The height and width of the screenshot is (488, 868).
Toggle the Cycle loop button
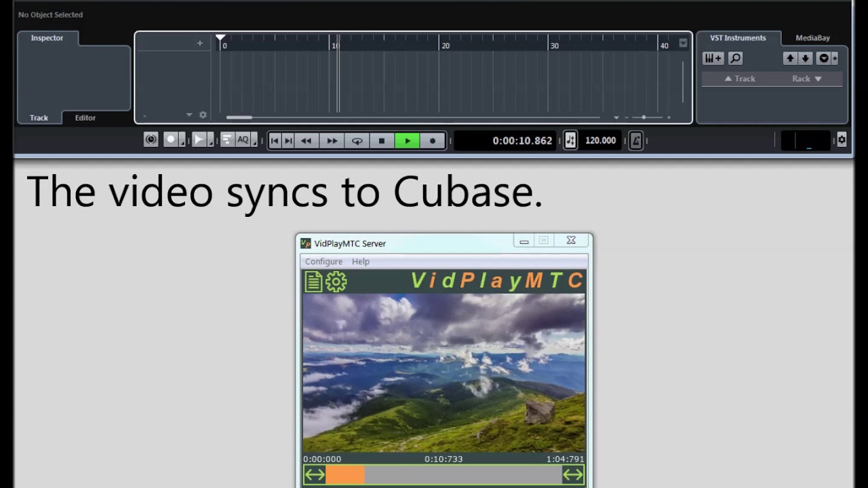pyautogui.click(x=357, y=140)
